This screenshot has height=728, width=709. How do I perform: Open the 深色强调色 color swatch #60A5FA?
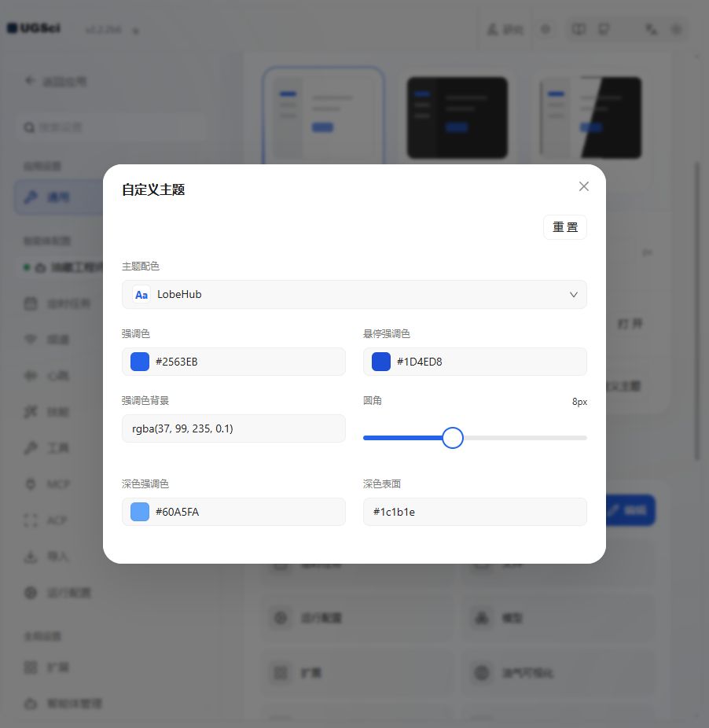point(140,512)
